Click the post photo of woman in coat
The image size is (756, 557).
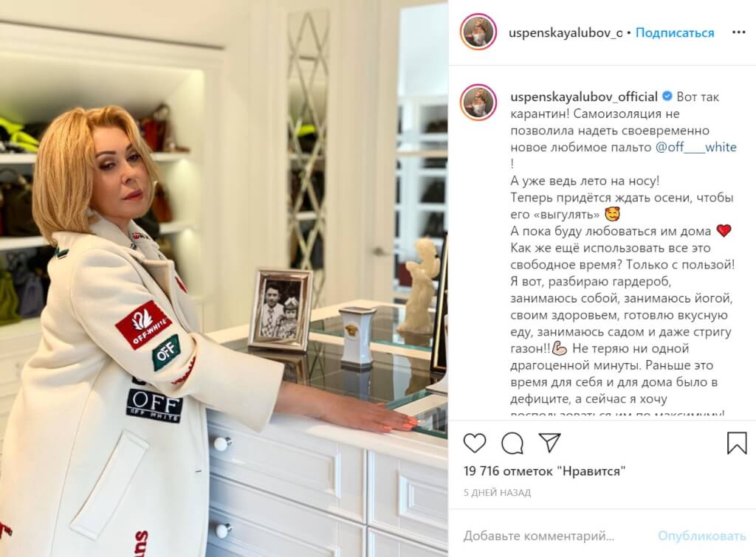(224, 279)
